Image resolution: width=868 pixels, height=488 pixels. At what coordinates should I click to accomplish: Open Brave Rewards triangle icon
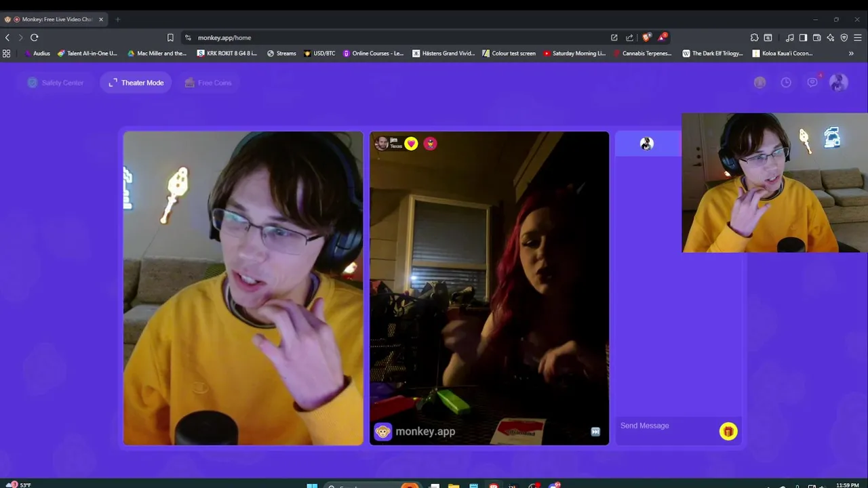tap(662, 37)
